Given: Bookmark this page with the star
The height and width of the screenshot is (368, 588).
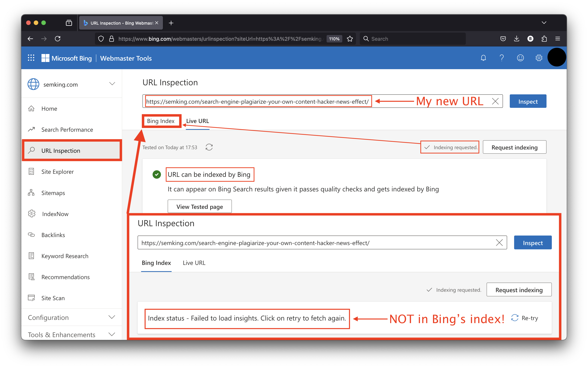Looking at the screenshot, I should coord(350,39).
